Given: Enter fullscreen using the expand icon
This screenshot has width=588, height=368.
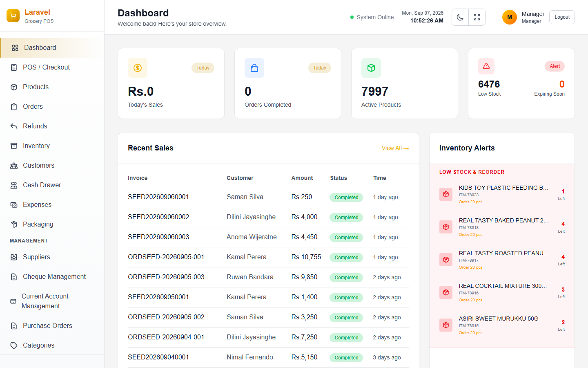Looking at the screenshot, I should pos(477,17).
